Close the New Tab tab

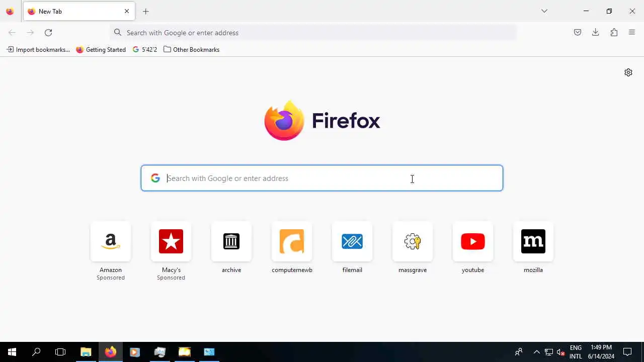(x=127, y=11)
